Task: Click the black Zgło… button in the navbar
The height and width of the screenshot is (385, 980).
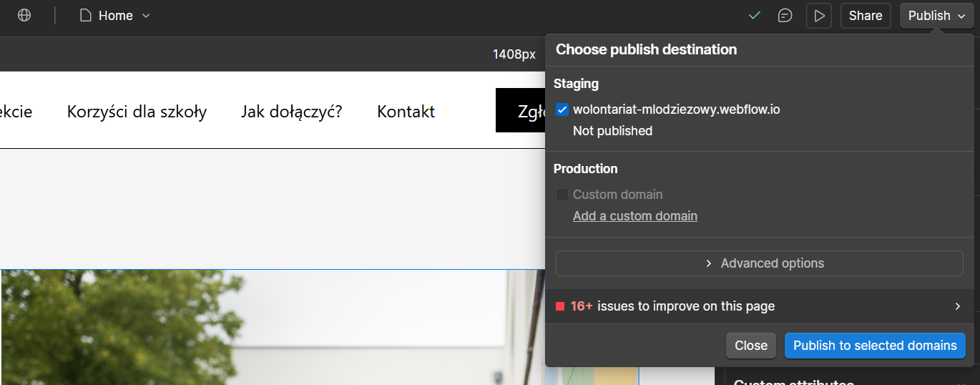Action: coord(520,111)
